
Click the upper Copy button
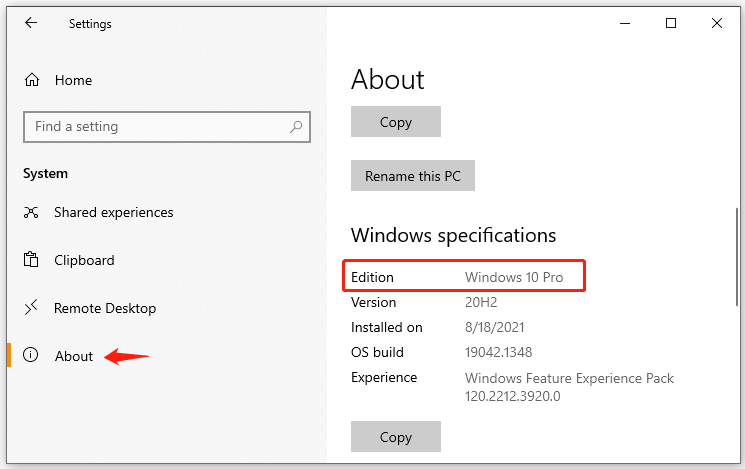click(x=396, y=122)
